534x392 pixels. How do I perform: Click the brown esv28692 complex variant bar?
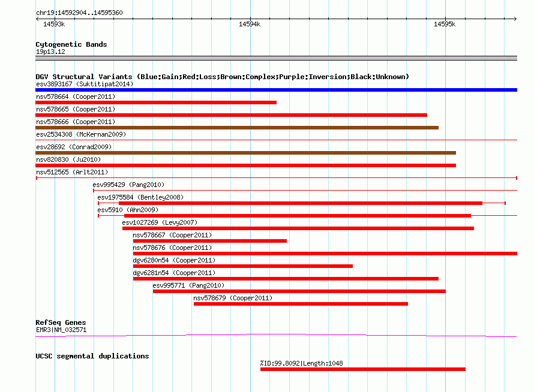245,153
